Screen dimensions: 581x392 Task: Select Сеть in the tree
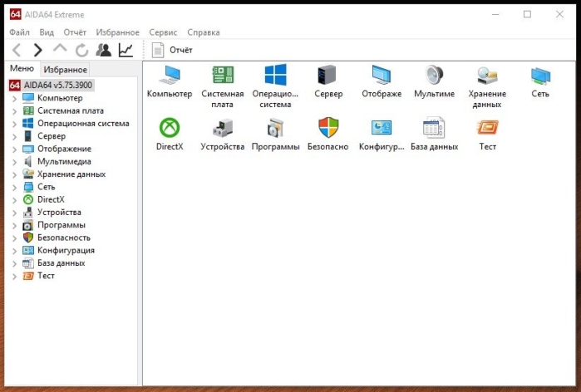[x=46, y=187]
